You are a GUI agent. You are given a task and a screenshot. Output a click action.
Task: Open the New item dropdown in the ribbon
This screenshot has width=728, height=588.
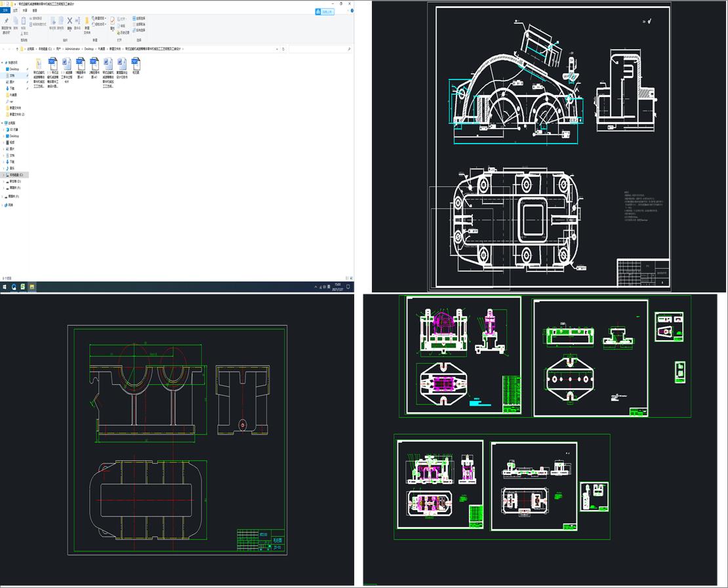point(99,18)
